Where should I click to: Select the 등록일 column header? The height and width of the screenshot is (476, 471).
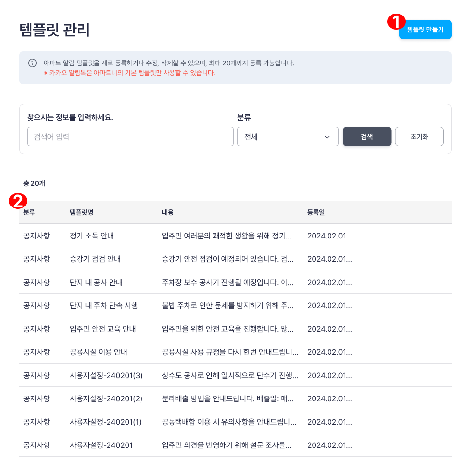pos(316,212)
